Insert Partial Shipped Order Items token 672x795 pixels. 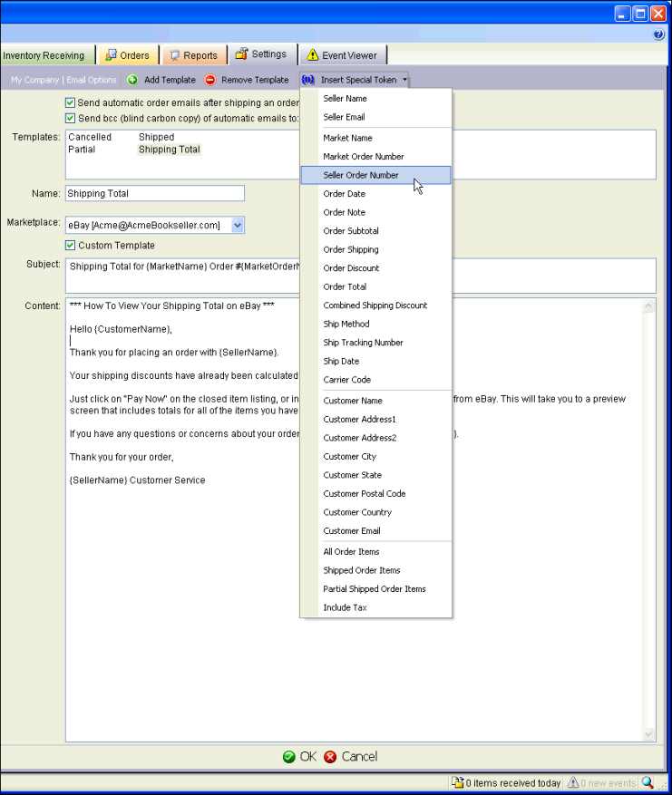[375, 589]
